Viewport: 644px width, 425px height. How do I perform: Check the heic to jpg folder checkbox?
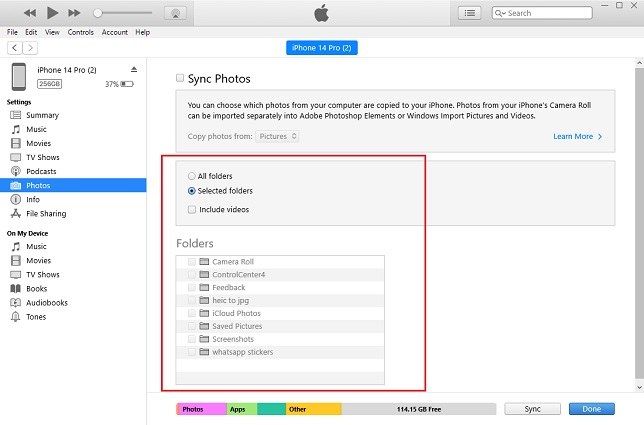(x=191, y=300)
